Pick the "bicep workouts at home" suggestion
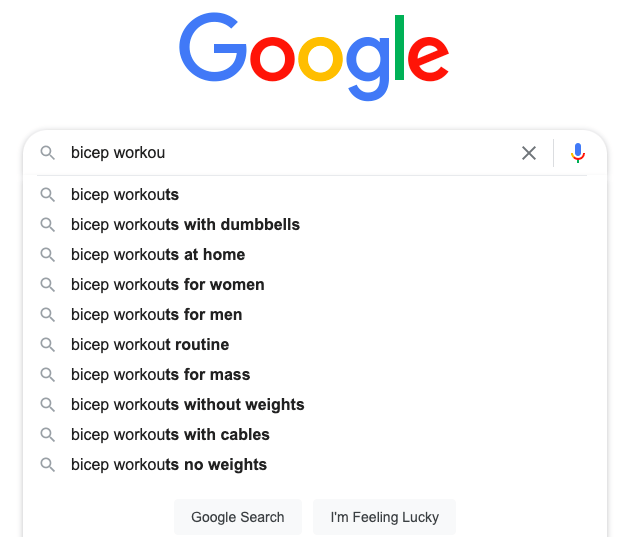631x537 pixels. [x=158, y=254]
